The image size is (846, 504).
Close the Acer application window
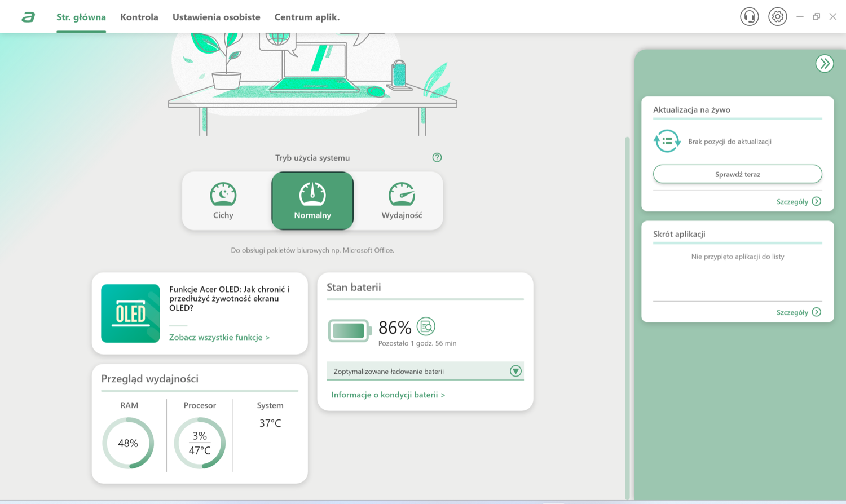[x=833, y=17]
